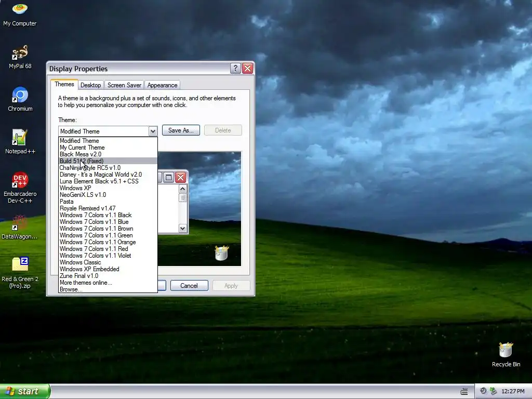Click the Save As... button
Viewport: 532px width, 399px height.
tap(181, 130)
